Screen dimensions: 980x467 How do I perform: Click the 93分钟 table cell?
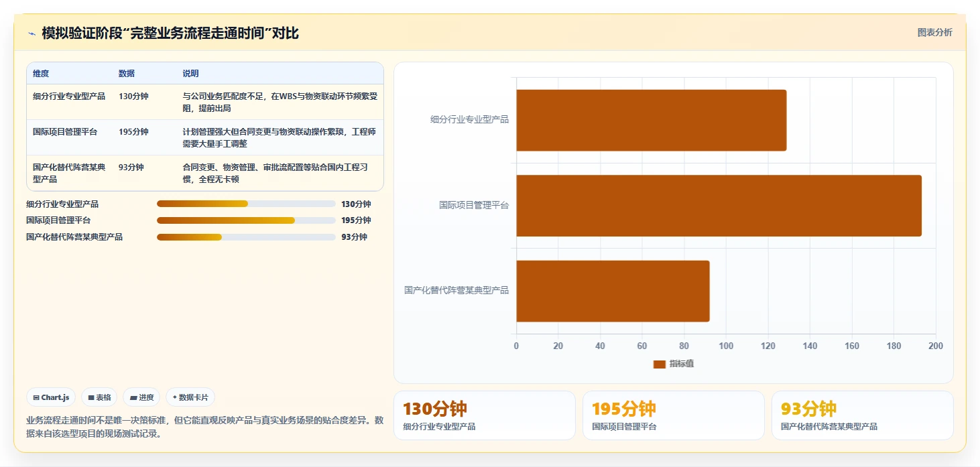click(131, 168)
